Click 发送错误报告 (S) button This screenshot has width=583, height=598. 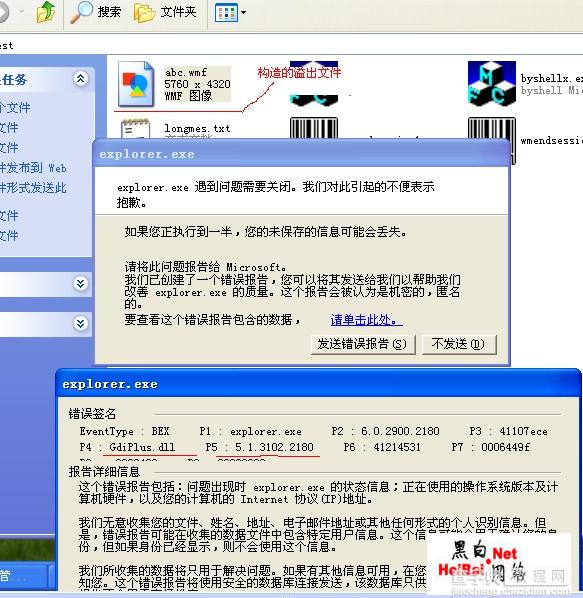(363, 344)
